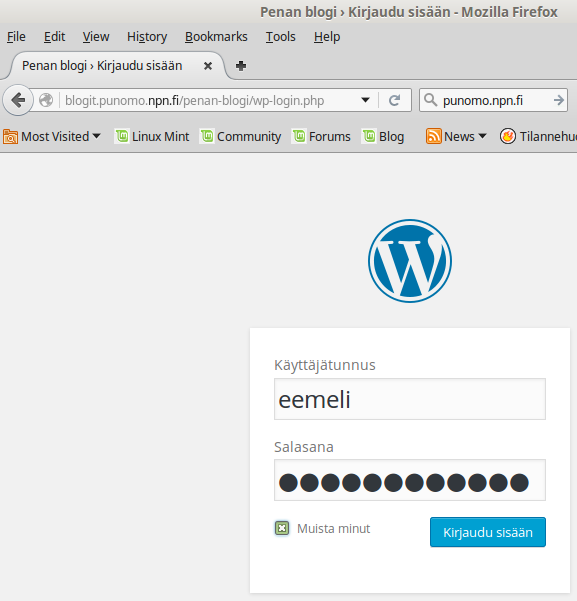Open the Tilannehuone bookmark
577x601 pixels.
pyautogui.click(x=538, y=136)
